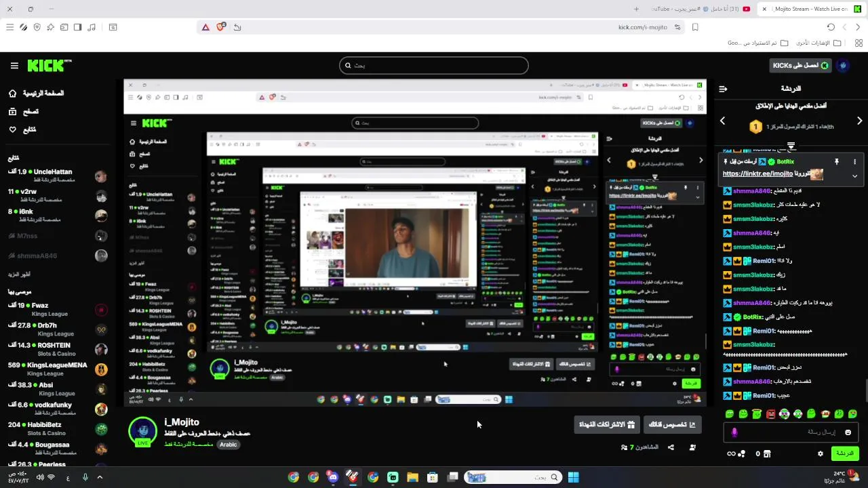Viewport: 868px width, 488px height.
Task: Open vodkafunky recommended channel
Action: pos(57,409)
